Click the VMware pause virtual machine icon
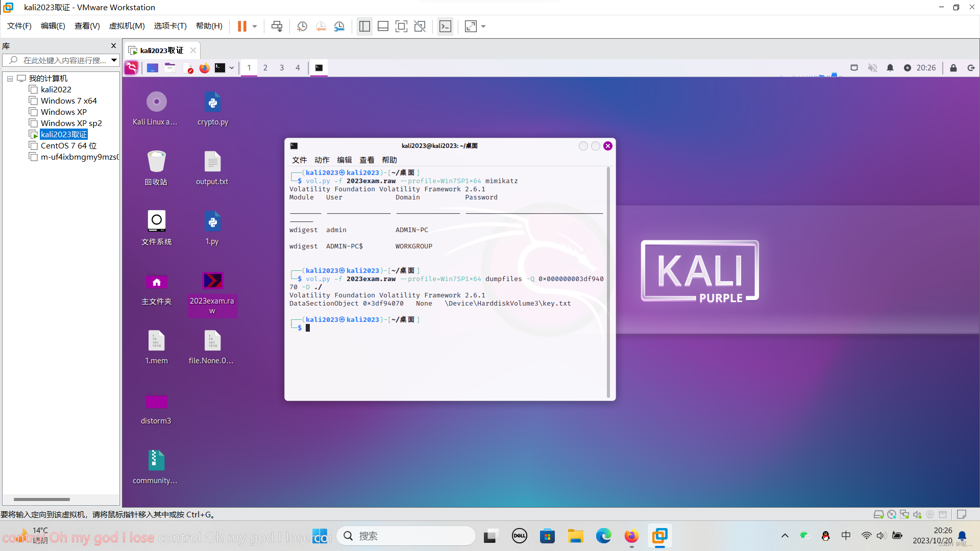Screen dimensions: 980x551 242,26
